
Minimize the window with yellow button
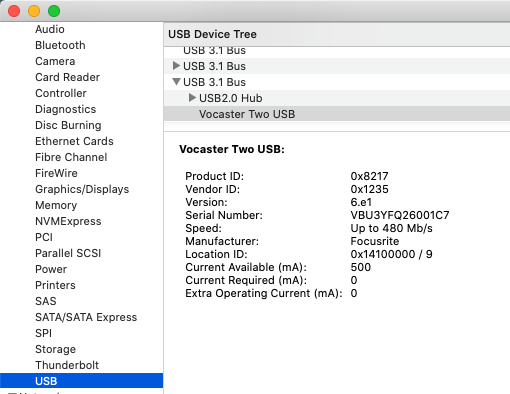34,11
